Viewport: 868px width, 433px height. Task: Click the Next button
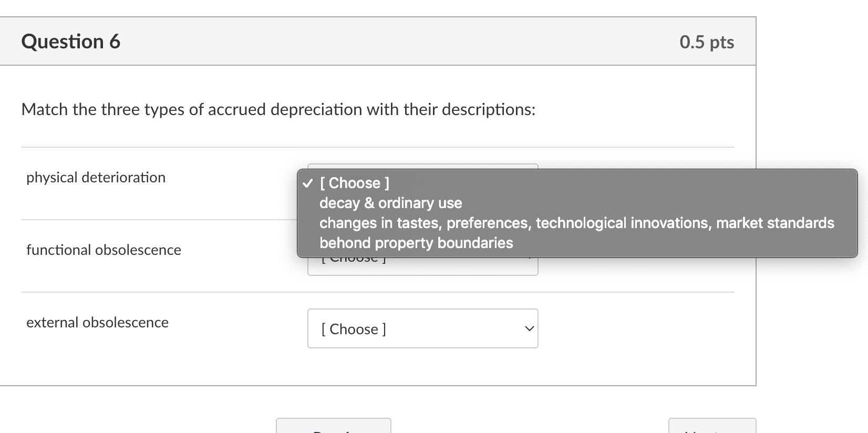coord(712,428)
